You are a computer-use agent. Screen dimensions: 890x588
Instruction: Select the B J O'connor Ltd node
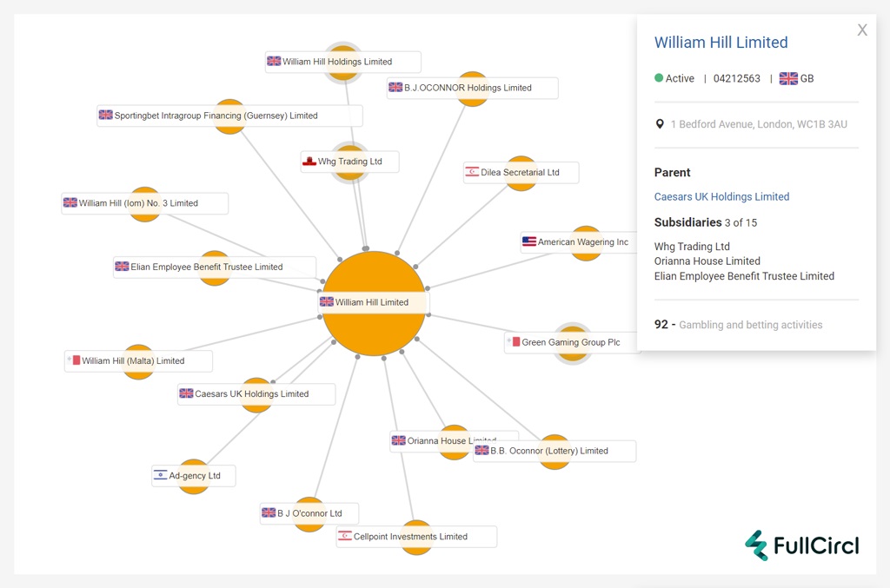point(309,513)
